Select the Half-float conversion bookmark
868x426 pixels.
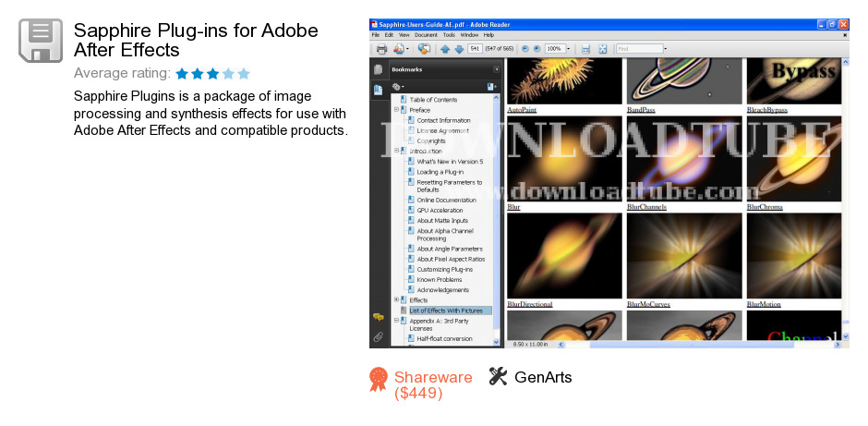tap(444, 338)
